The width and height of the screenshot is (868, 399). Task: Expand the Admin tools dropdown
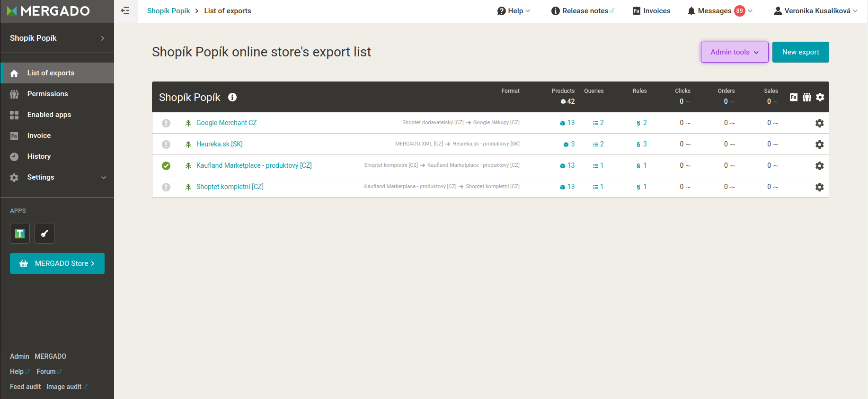click(735, 52)
